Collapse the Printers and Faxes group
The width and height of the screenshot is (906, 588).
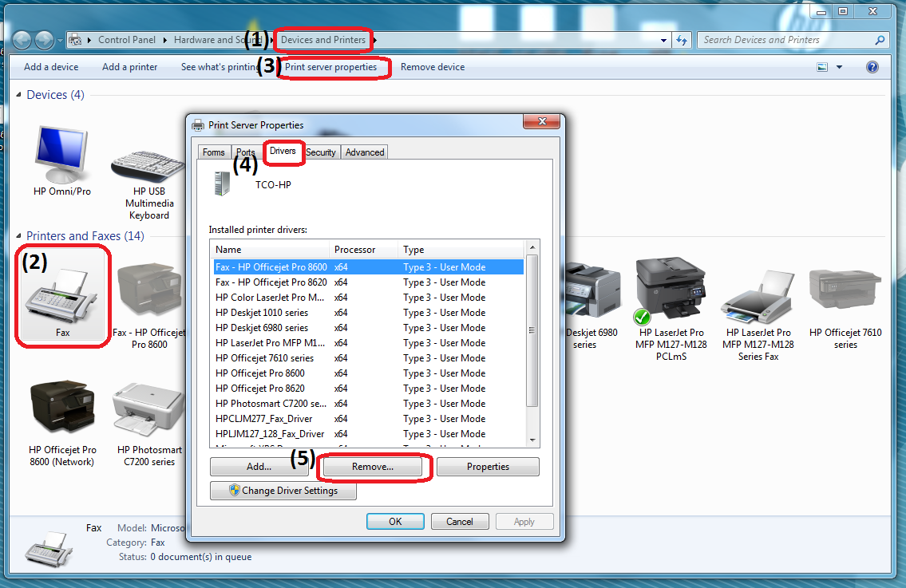19,236
